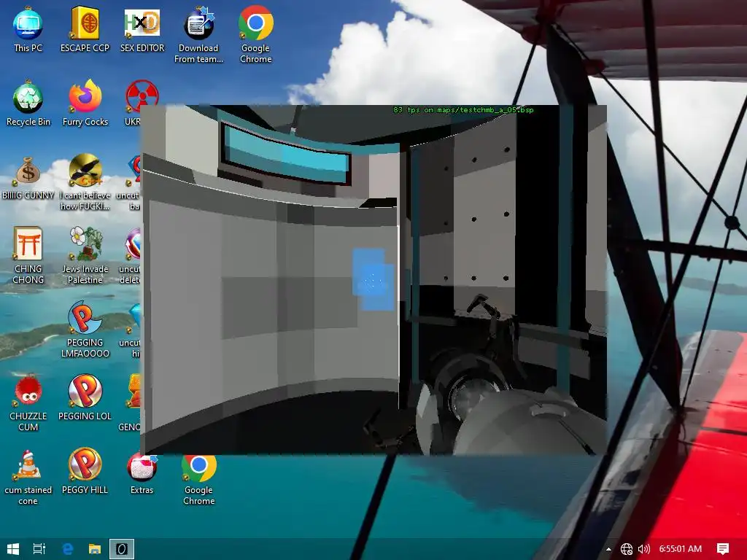This screenshot has width=747, height=560.
Task: Expand the hidden system tray icons chevron
Action: click(x=608, y=549)
